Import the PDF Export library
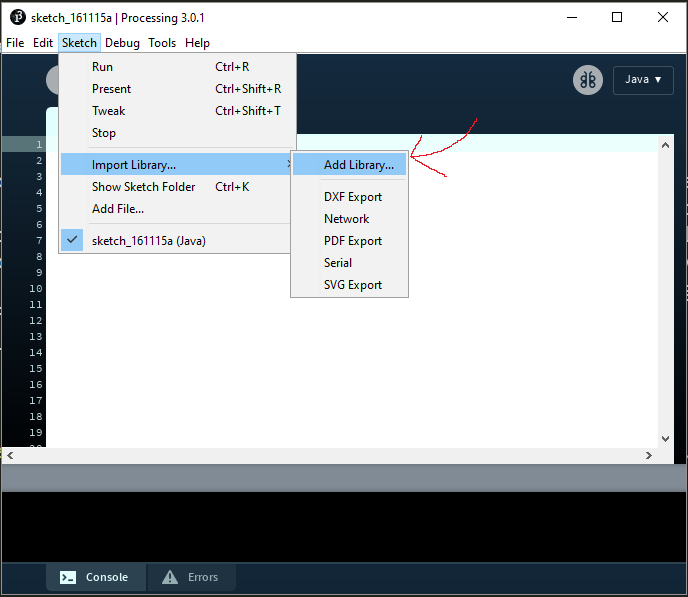This screenshot has width=688, height=597. (350, 240)
